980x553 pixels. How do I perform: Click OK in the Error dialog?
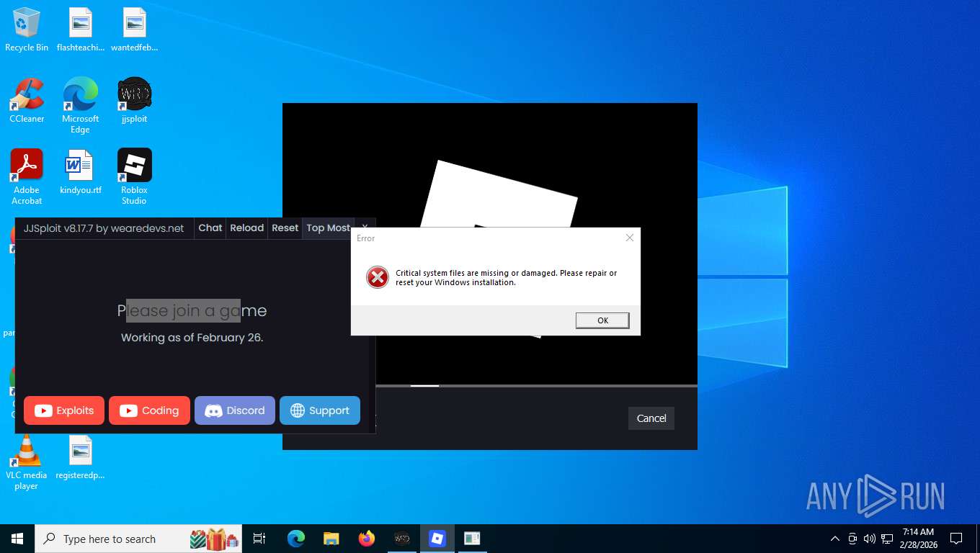(602, 320)
